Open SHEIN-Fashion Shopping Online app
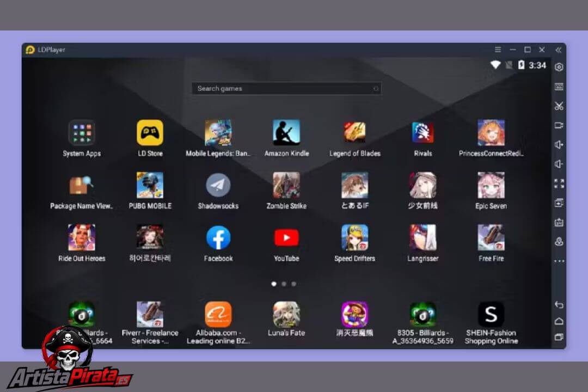This screenshot has width=588, height=392. click(491, 314)
